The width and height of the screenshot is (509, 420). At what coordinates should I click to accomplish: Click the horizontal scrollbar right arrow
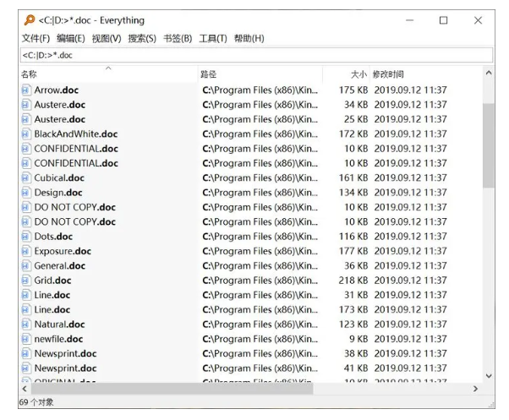tap(475, 389)
